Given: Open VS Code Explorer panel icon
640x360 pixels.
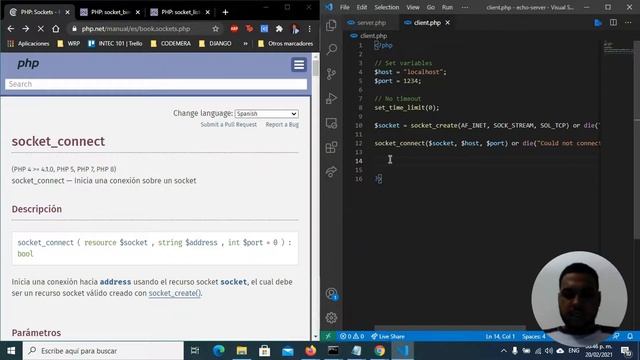Looking at the screenshot, I should [x=331, y=26].
